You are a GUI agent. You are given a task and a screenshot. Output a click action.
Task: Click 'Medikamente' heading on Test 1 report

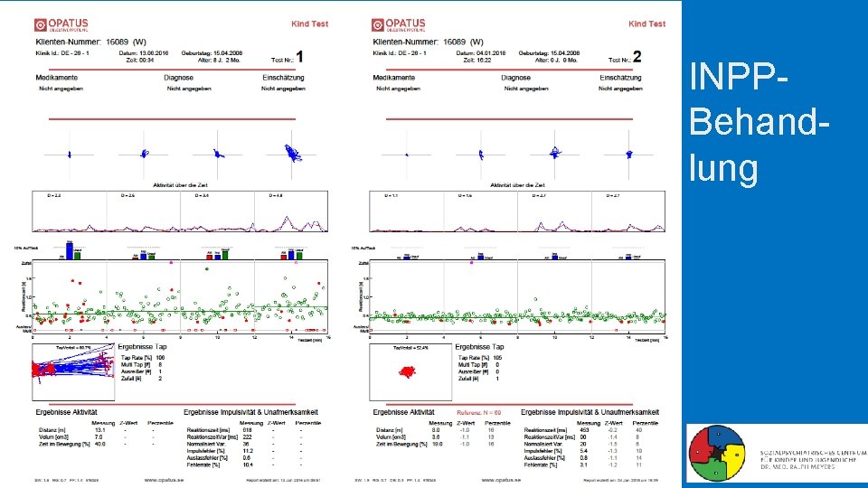pos(56,78)
